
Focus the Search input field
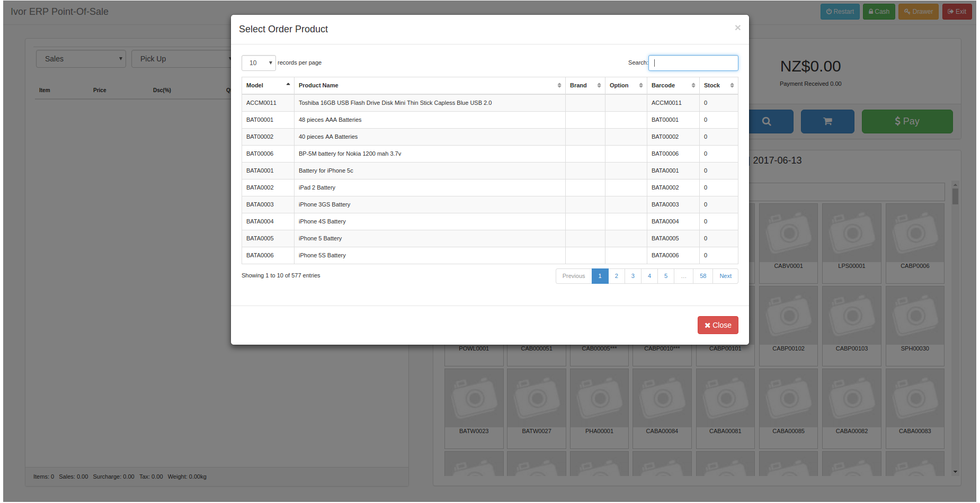point(693,63)
